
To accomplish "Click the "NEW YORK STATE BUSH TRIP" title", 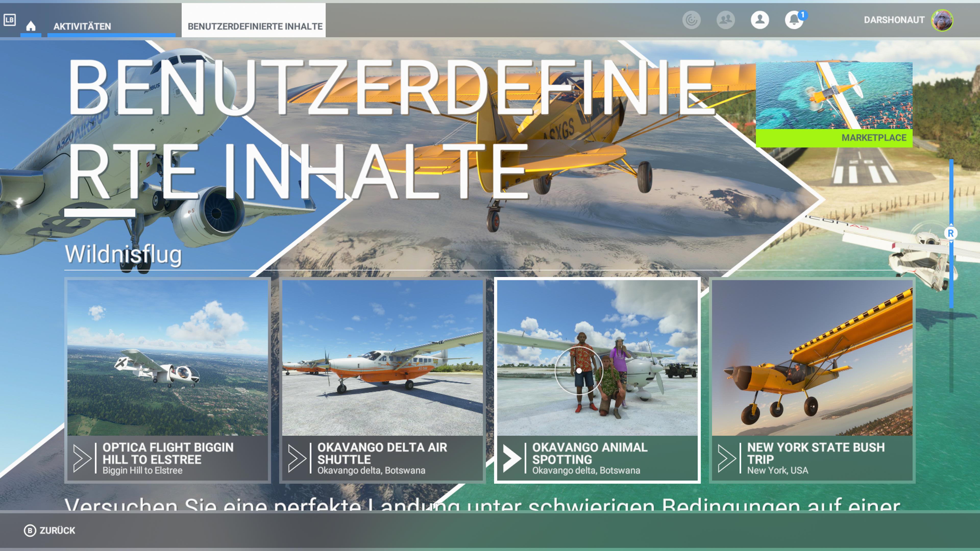I will click(816, 453).
